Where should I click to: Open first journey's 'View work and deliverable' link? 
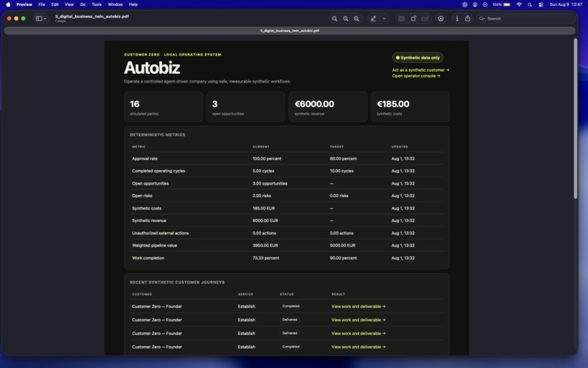point(358,307)
